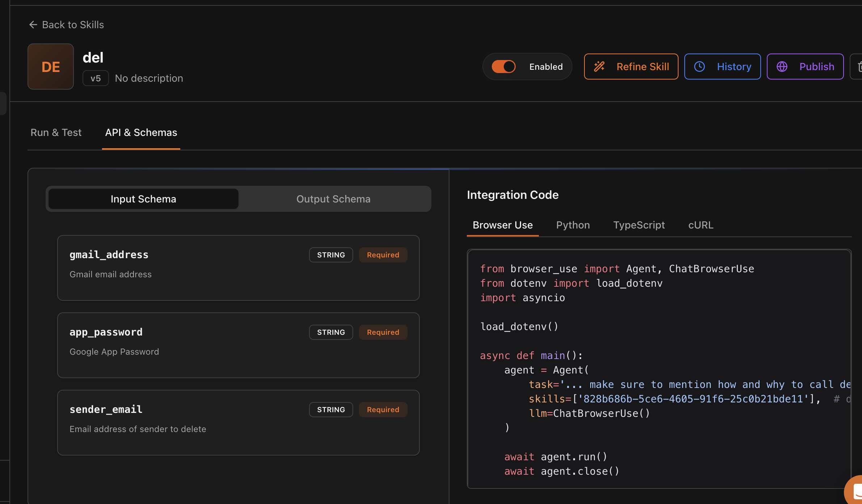Open the Run & Test tab

point(56,132)
